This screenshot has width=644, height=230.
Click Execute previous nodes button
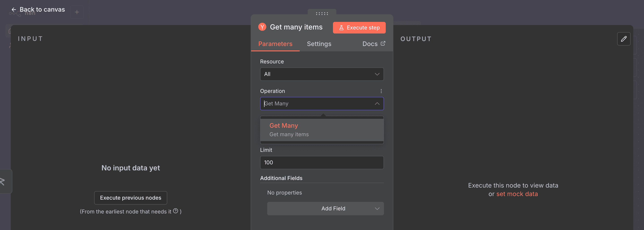click(131, 198)
